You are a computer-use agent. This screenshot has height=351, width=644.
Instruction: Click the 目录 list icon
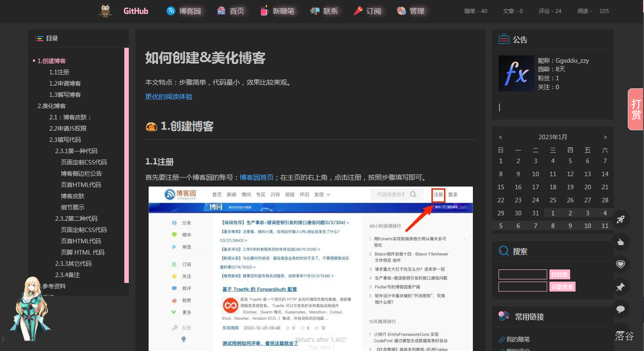point(40,39)
